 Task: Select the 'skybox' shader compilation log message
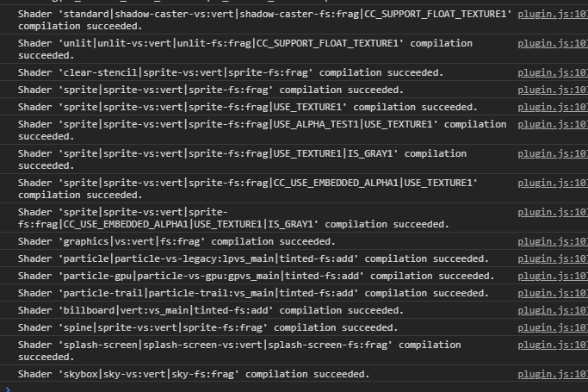point(194,374)
